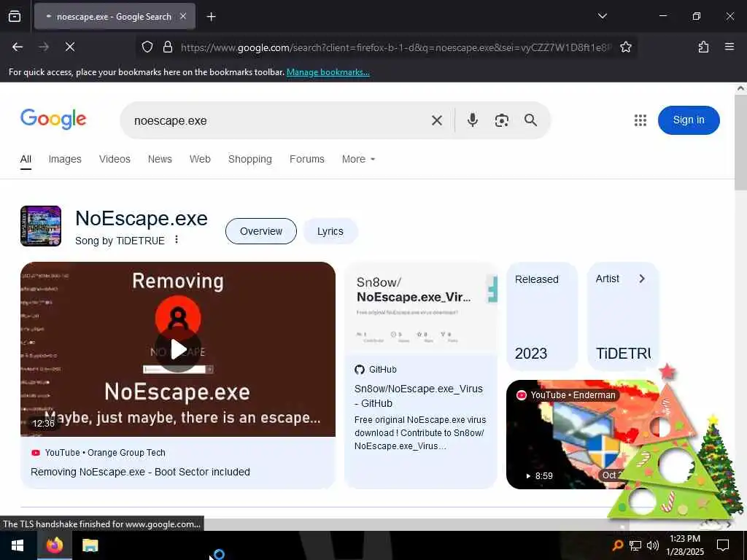Switch to Shopping results tab
This screenshot has height=560, width=747.
click(x=249, y=159)
